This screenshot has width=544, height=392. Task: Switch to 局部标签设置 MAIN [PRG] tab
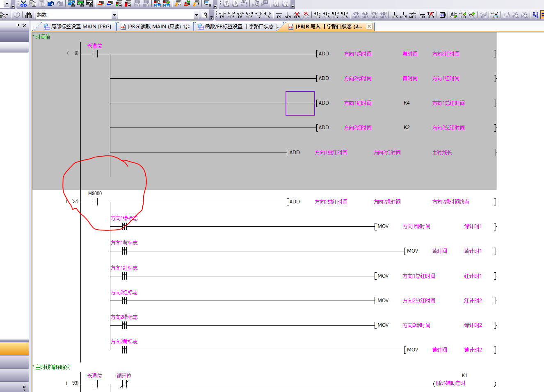point(77,27)
